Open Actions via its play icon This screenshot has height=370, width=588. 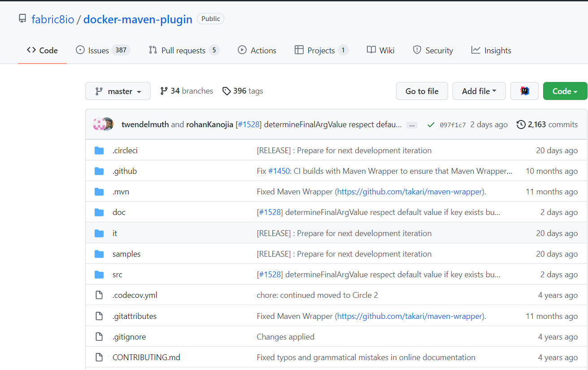pyautogui.click(x=242, y=50)
